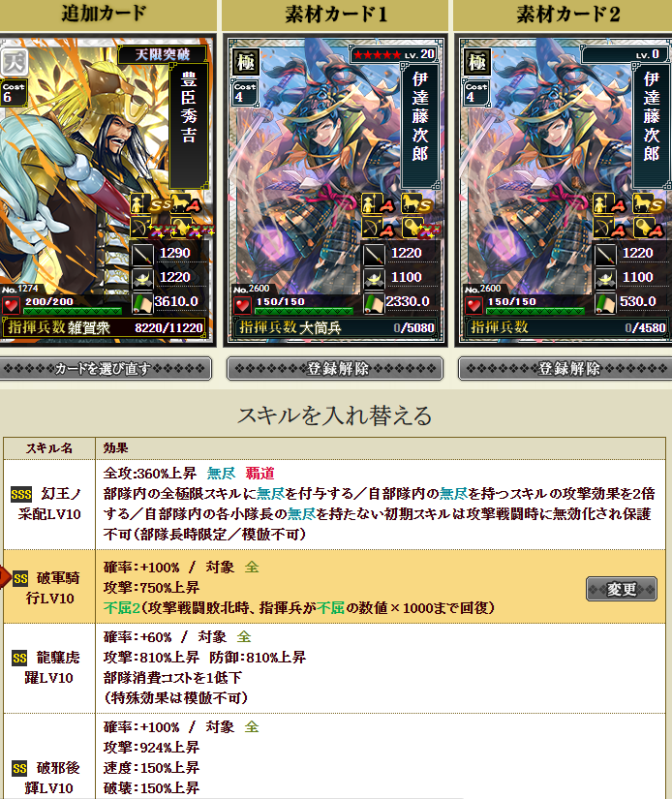Click the red 覇道 keyword link

tap(260, 474)
